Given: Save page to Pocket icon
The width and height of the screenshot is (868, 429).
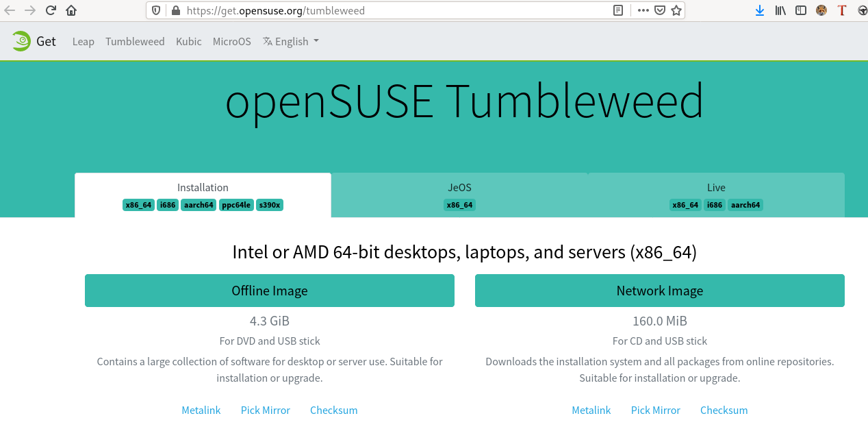Looking at the screenshot, I should tap(660, 10).
